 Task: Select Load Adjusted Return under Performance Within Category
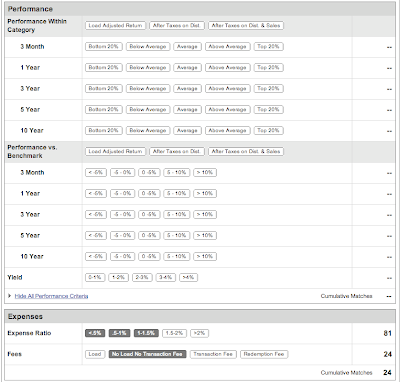(115, 26)
